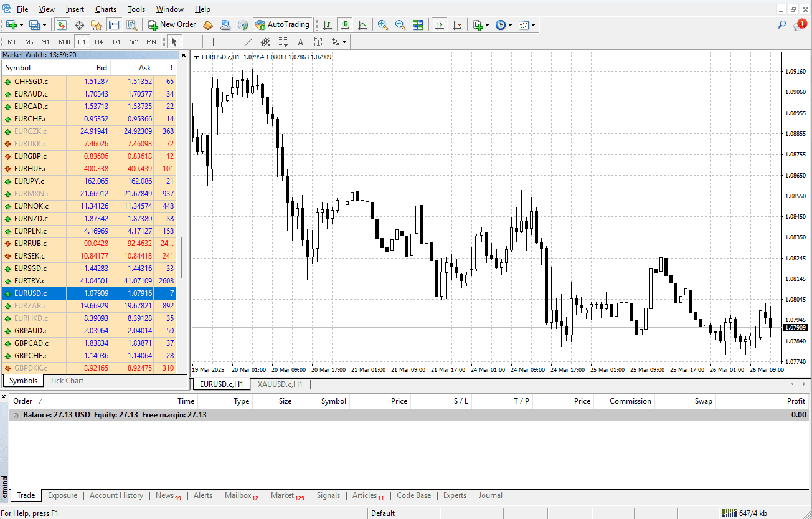Open the Insert menu
The height and width of the screenshot is (519, 812).
coord(75,9)
